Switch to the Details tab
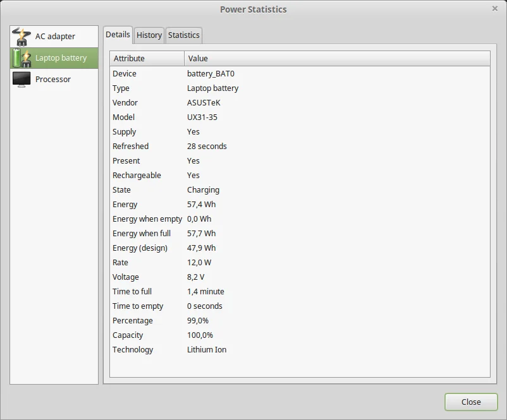The height and width of the screenshot is (420, 507). point(118,35)
